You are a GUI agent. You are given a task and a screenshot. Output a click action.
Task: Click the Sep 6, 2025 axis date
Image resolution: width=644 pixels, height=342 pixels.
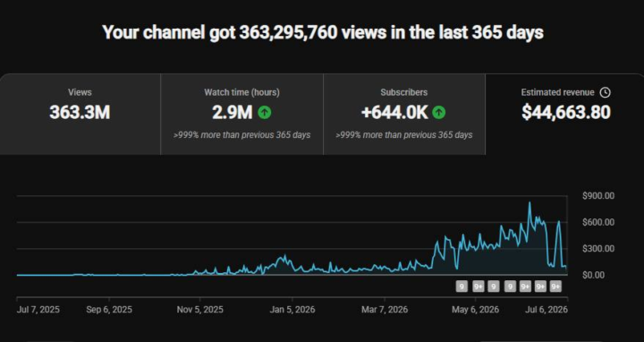[x=109, y=310]
